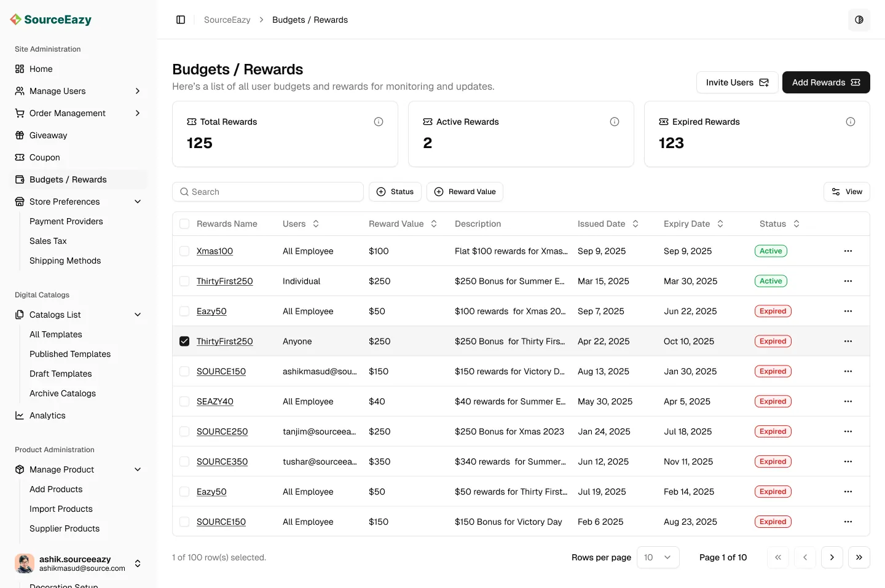Open Rows per page dropdown
Viewport: 885px width, 588px height.
(658, 557)
